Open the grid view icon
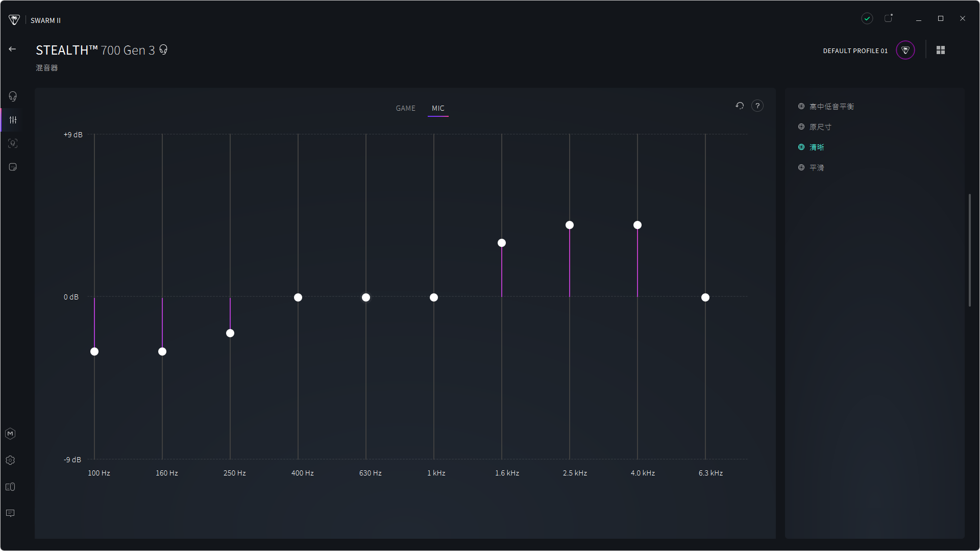 pyautogui.click(x=941, y=50)
